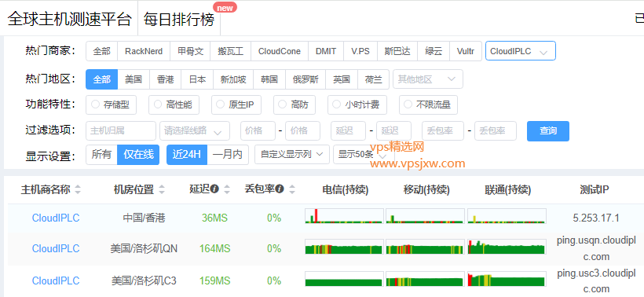644x297 pixels.
Task: Filter region by 俄罗斯
Action: click(x=306, y=79)
